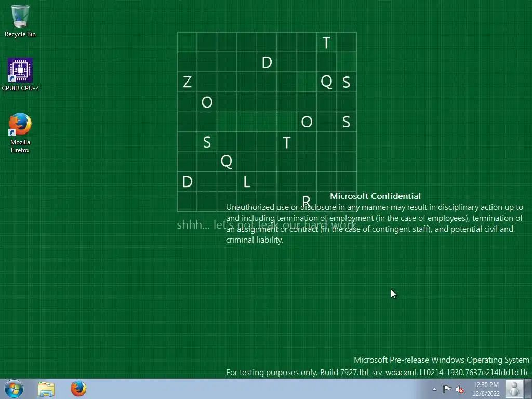Click the user tile on the taskbar

coord(514,389)
